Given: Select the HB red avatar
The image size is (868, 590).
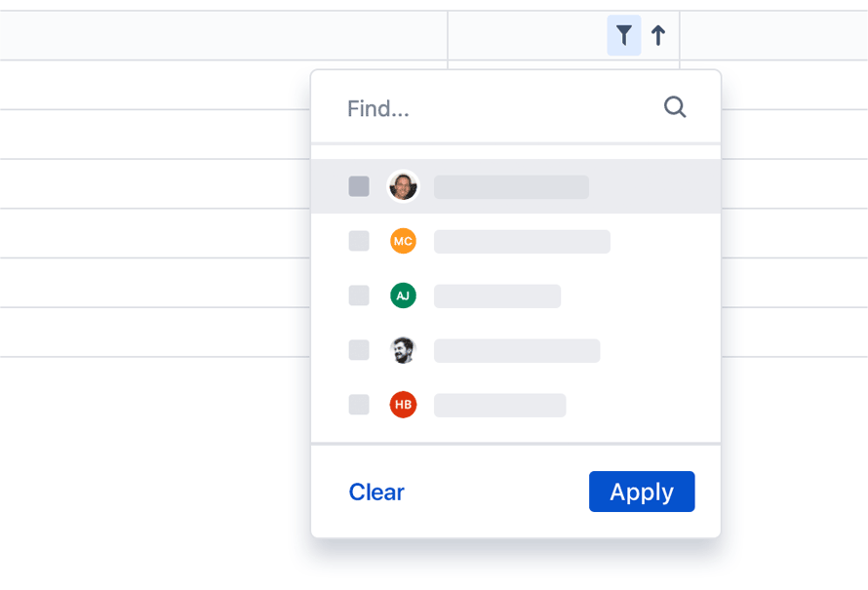Looking at the screenshot, I should pos(403,405).
